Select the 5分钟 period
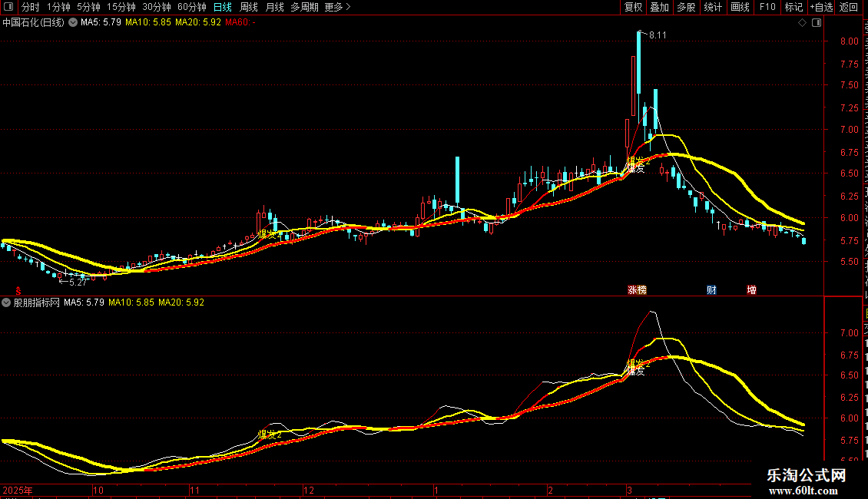This screenshot has height=499, width=868. [88, 7]
